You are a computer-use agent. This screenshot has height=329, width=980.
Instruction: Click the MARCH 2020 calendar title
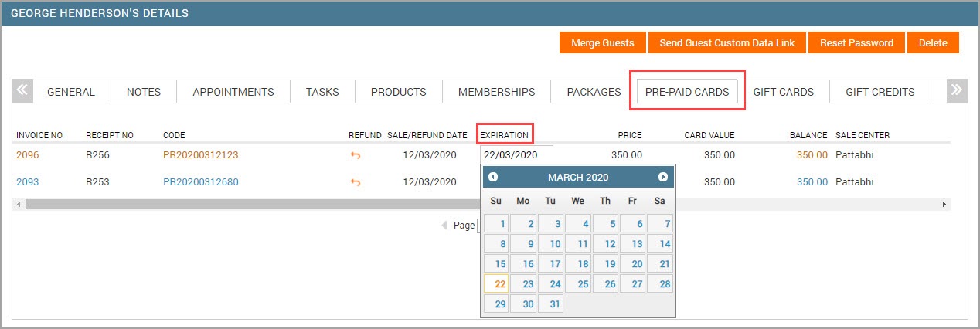pyautogui.click(x=578, y=177)
